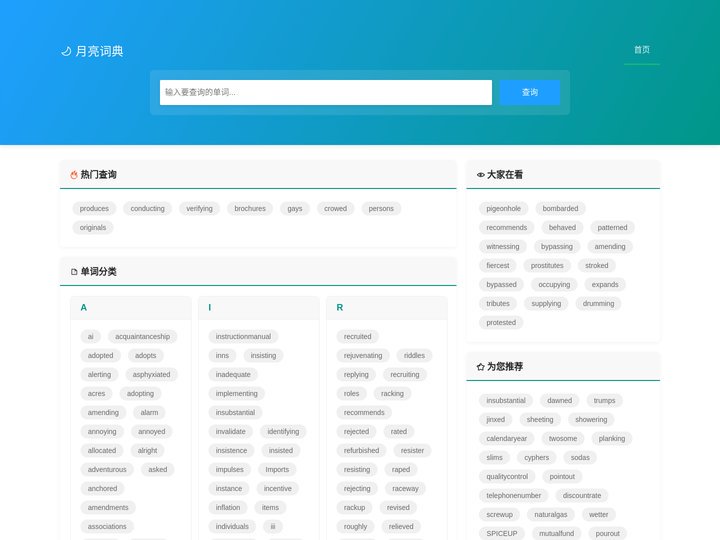This screenshot has width=720, height=540.
Task: Open the 'adventurous' word tag
Action: point(107,469)
